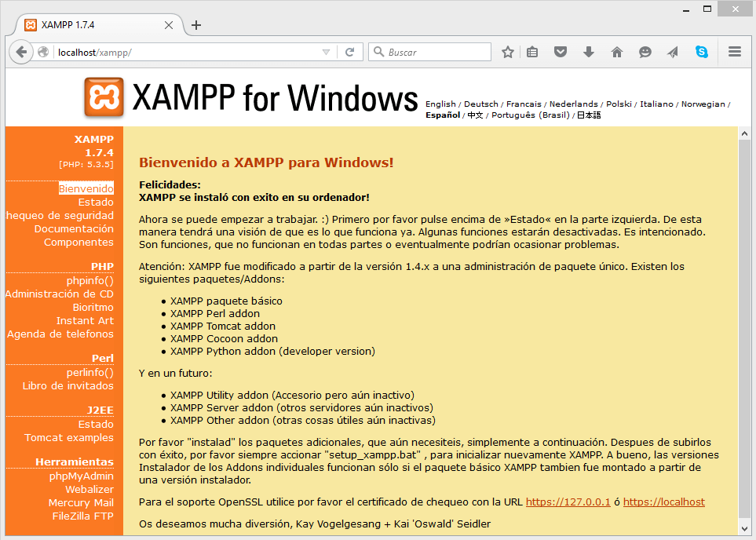Open Mercury Mail tool link

(x=81, y=503)
